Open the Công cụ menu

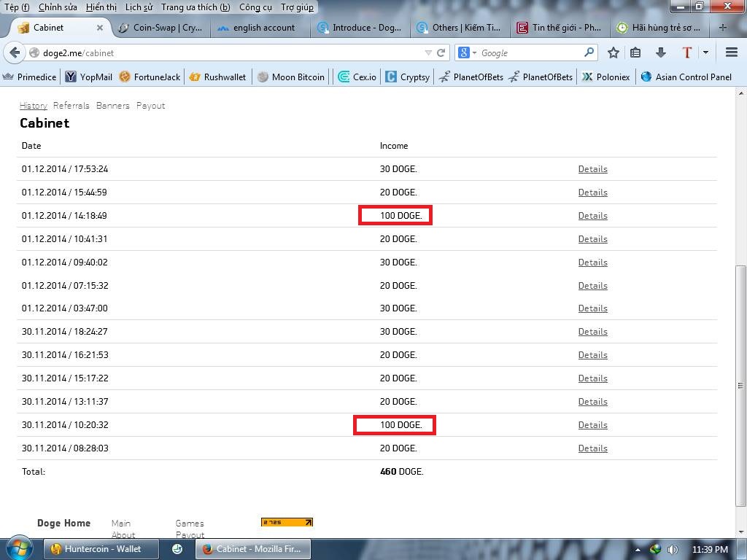coord(255,7)
